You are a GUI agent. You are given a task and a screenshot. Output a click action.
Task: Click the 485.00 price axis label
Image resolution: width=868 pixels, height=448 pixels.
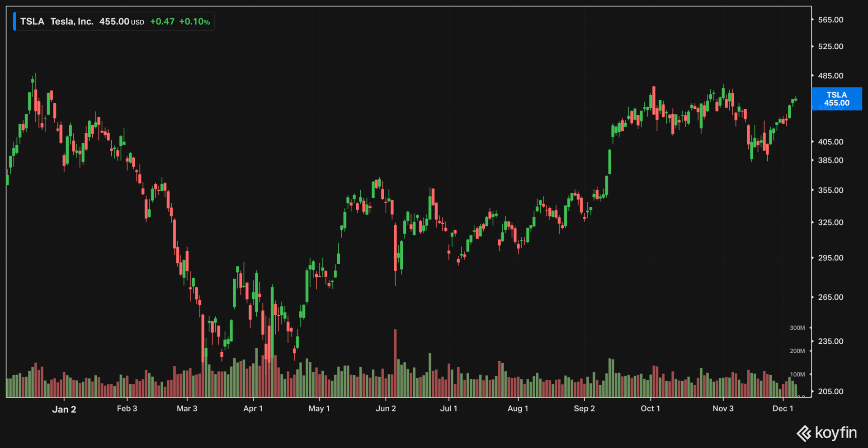coord(830,76)
